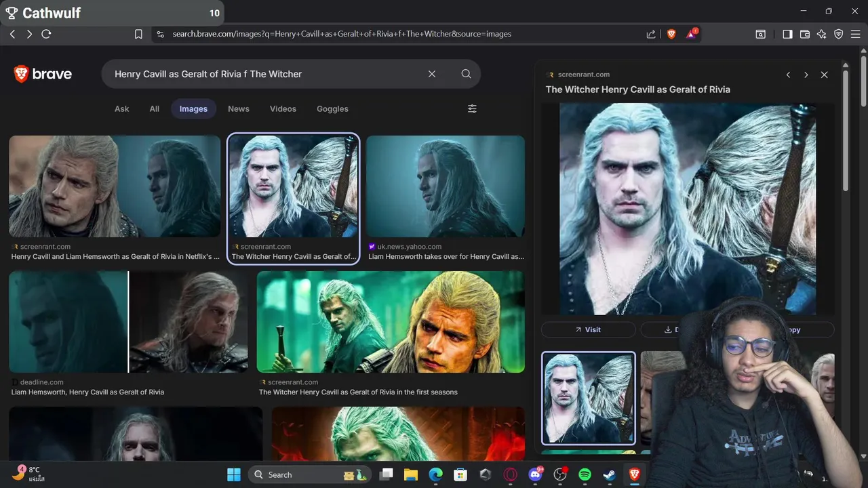Image resolution: width=868 pixels, height=488 pixels.
Task: Select the Images tab
Action: [x=193, y=108]
